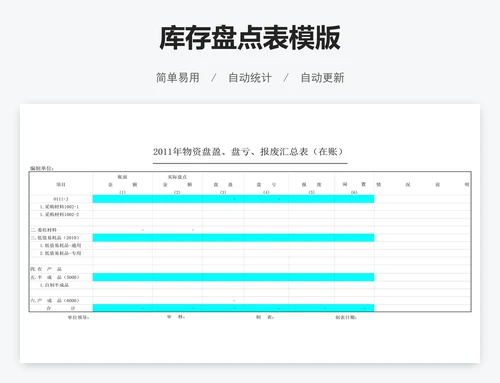Click the tagline 自动统计
Screen dimensions: 500x383
(x=250, y=78)
